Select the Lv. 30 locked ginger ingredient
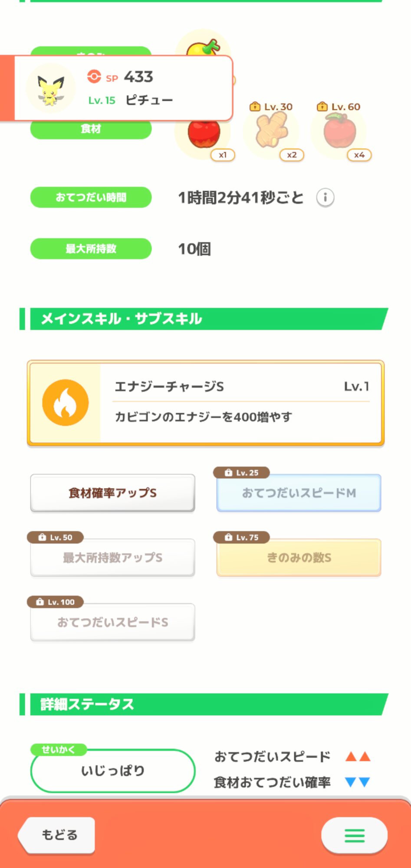The width and height of the screenshot is (411, 868). coord(271,132)
